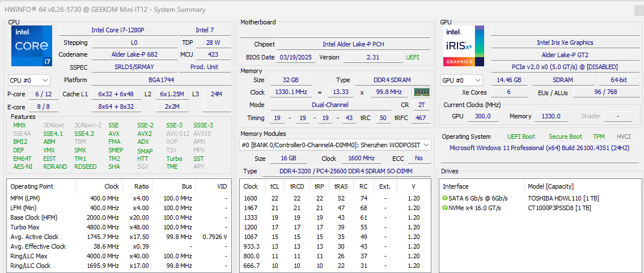Image resolution: width=644 pixels, height=273 pixels.
Task: Click the E-core 8 / 8 value
Action: coord(44,106)
